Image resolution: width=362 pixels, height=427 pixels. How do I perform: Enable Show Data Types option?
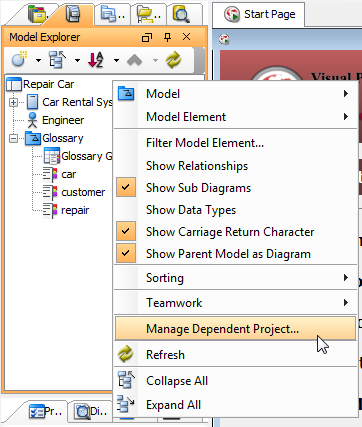tap(235, 210)
